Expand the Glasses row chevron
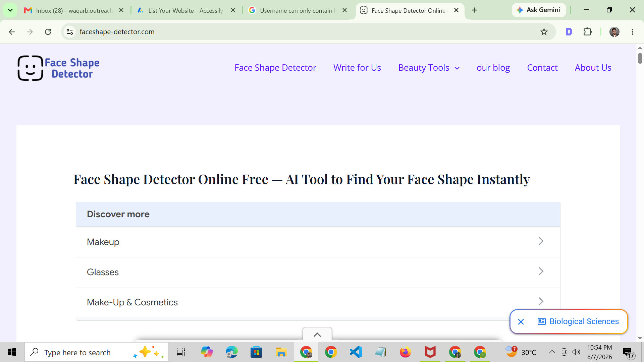 pos(541,271)
